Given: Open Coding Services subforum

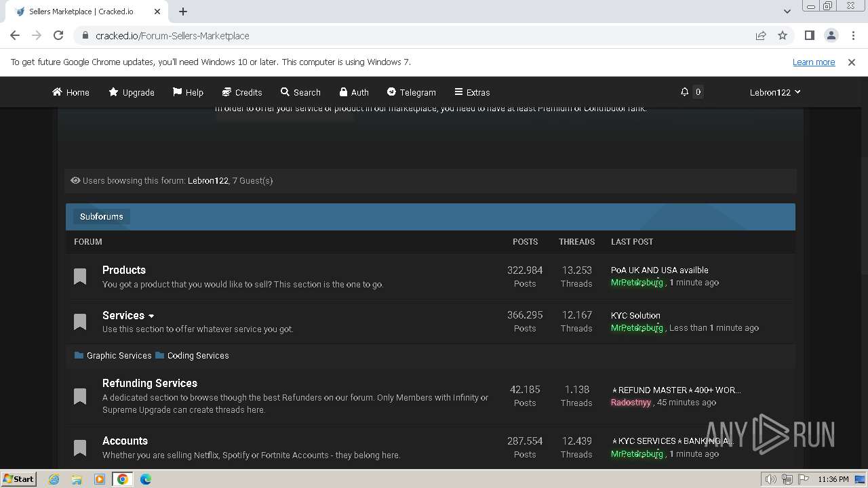Looking at the screenshot, I should point(198,355).
